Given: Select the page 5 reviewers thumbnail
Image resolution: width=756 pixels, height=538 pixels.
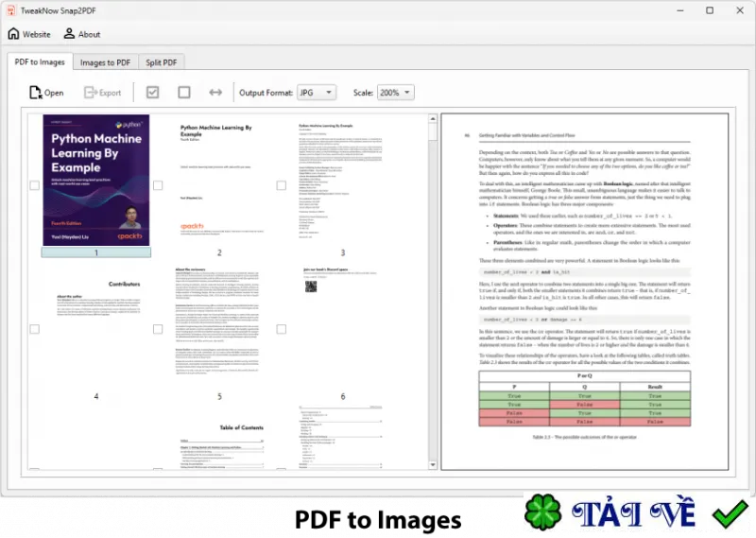Looking at the screenshot, I should pos(219,324).
